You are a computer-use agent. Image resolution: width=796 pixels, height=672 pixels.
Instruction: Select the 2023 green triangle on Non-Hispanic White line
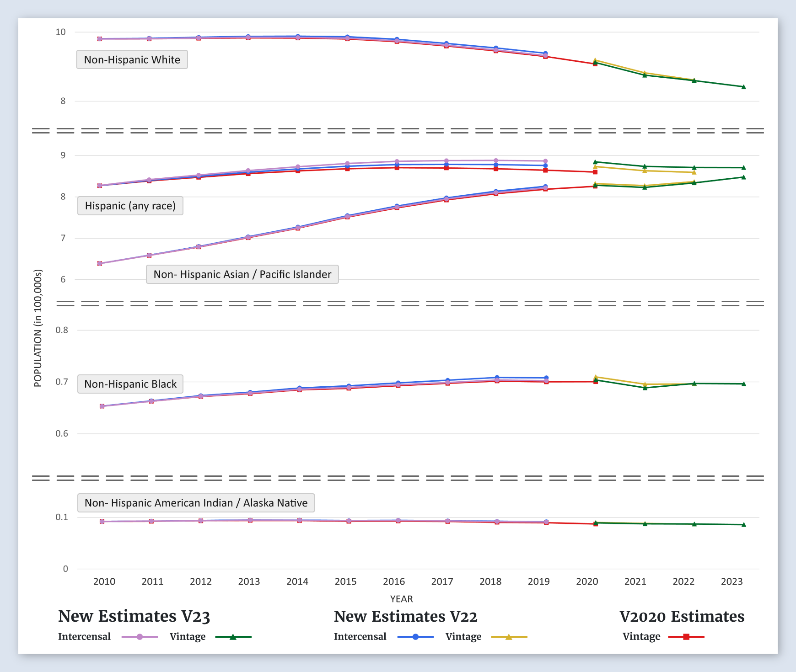(x=743, y=87)
